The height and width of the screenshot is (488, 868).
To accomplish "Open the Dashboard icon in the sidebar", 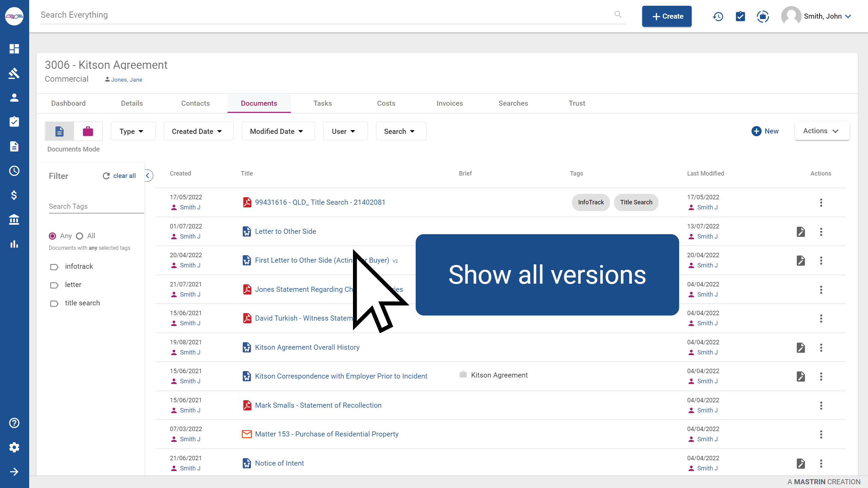I will [x=14, y=49].
